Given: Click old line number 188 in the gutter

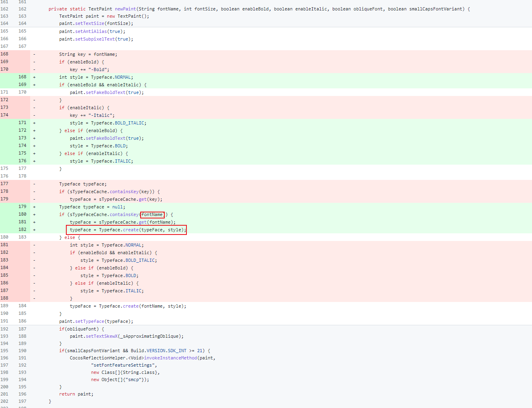Looking at the screenshot, I should 4,298.
